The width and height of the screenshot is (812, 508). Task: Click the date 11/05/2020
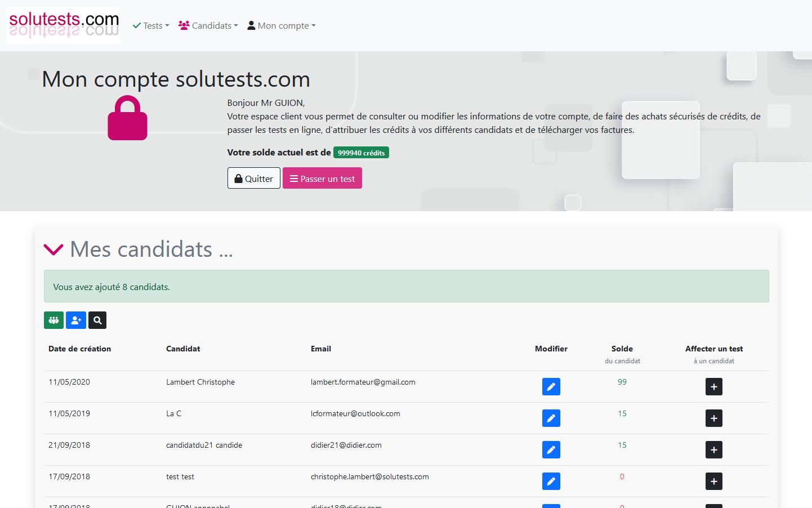pyautogui.click(x=69, y=382)
